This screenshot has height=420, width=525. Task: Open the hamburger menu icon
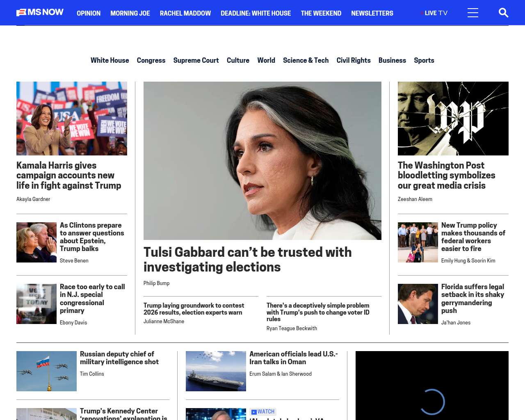(x=472, y=13)
